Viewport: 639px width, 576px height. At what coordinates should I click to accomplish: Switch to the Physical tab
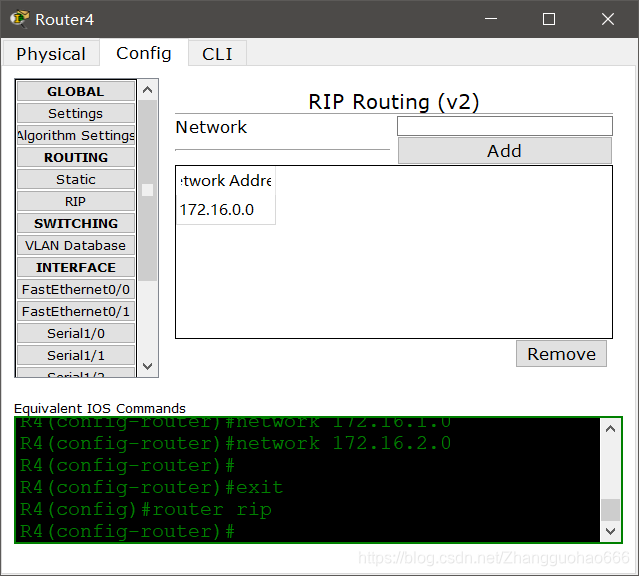[x=51, y=53]
